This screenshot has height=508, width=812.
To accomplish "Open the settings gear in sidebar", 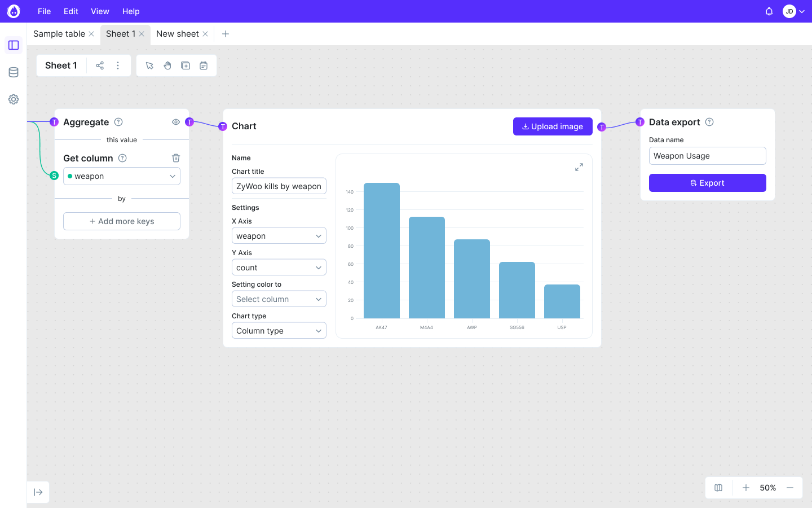I will 14,99.
